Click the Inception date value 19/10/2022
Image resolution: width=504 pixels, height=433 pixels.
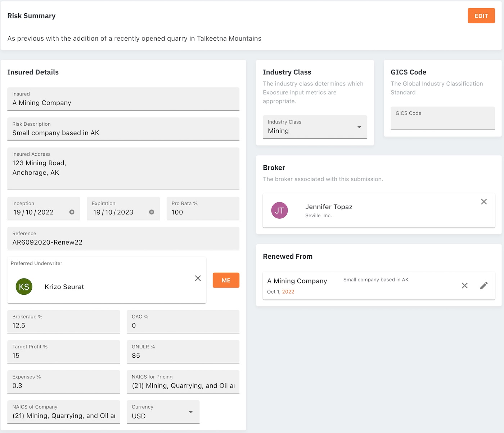(x=33, y=212)
